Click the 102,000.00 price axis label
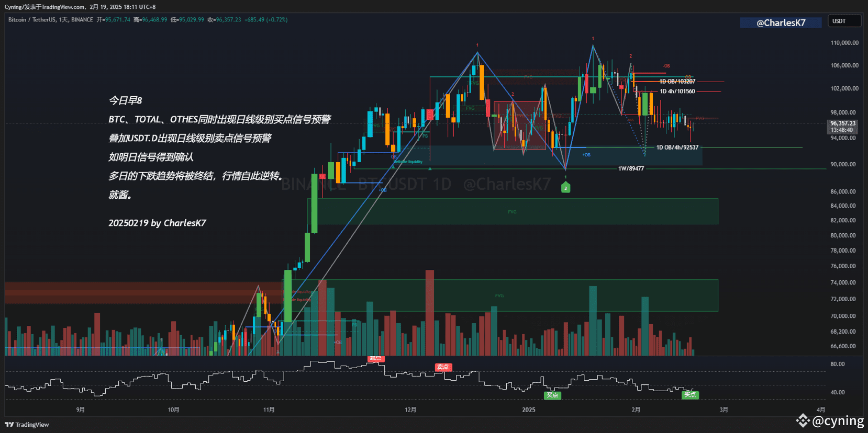 844,88
